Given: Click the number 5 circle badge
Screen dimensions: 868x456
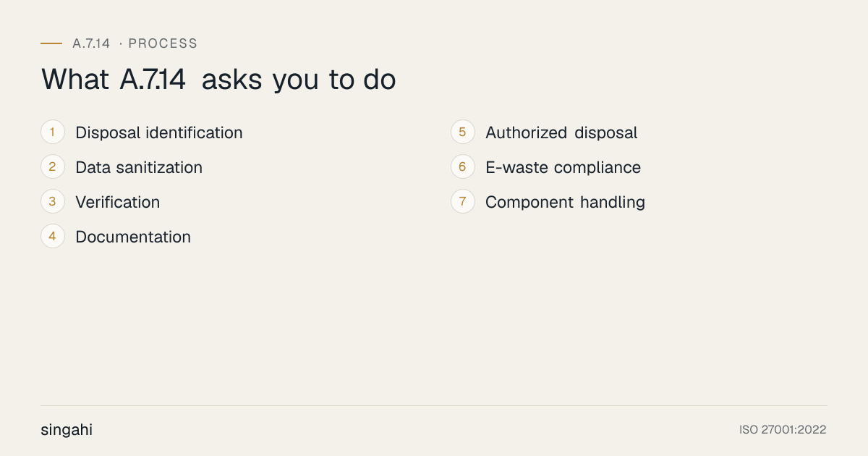Looking at the screenshot, I should click(463, 132).
